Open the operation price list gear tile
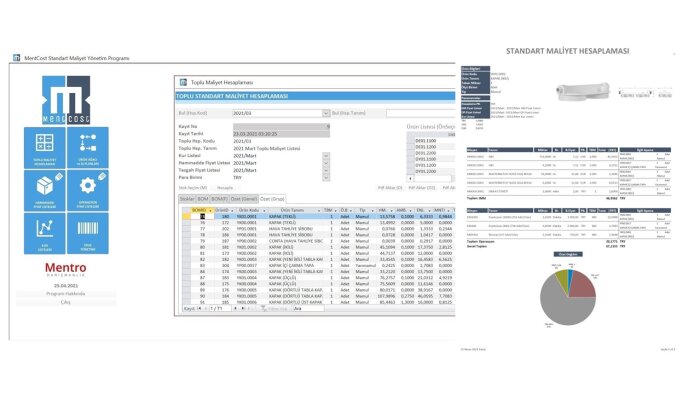Screen dimensions: 700x394 coord(88,190)
